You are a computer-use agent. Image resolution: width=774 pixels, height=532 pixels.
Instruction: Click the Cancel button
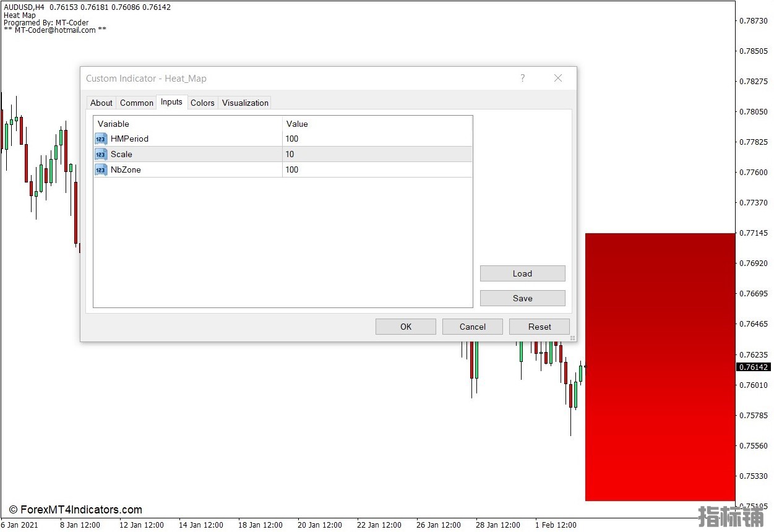(473, 327)
